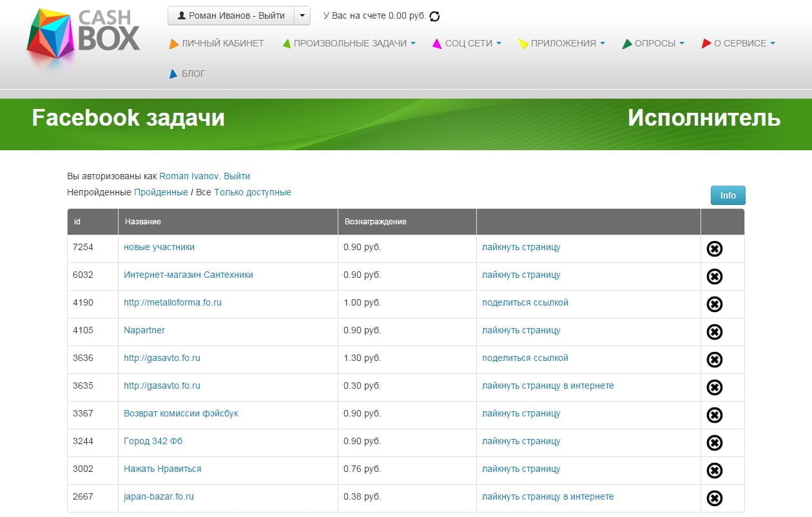Click поделиться ссылкой for task 4190
The height and width of the screenshot is (517, 812).
[x=525, y=302]
